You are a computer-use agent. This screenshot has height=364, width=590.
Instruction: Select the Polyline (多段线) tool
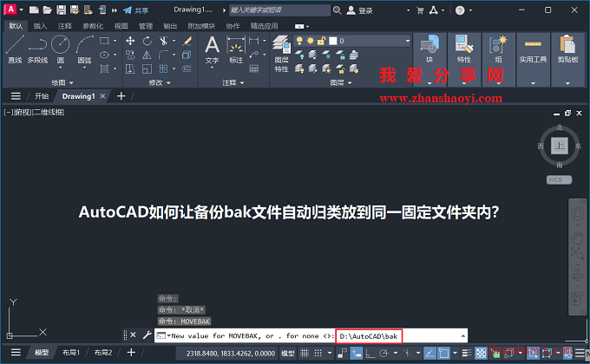tap(37, 49)
